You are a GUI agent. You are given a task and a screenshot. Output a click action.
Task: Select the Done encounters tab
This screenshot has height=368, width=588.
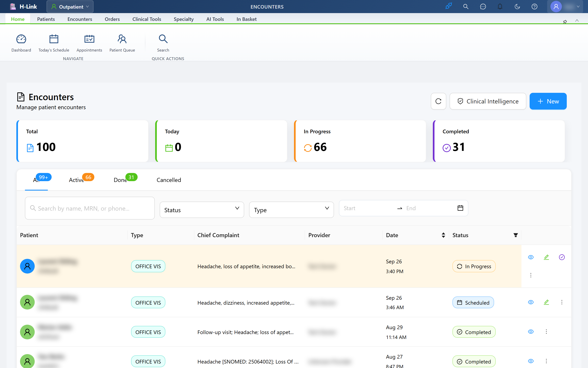point(120,180)
